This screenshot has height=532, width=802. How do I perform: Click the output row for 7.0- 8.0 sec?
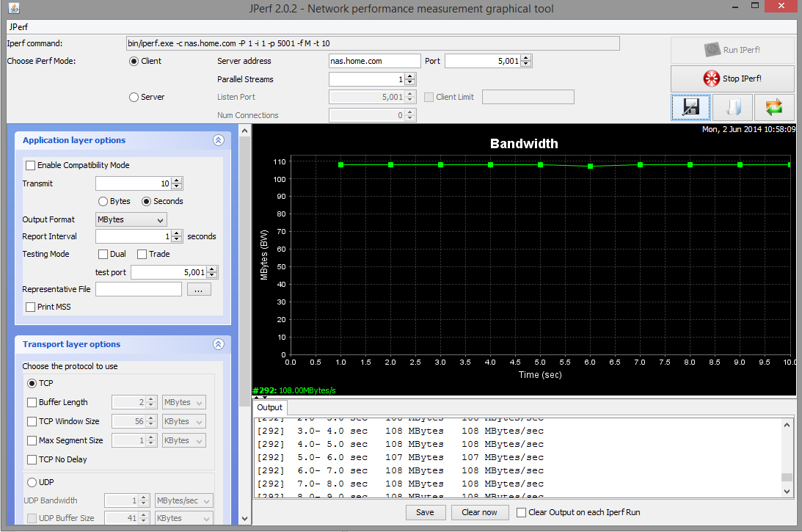click(401, 484)
